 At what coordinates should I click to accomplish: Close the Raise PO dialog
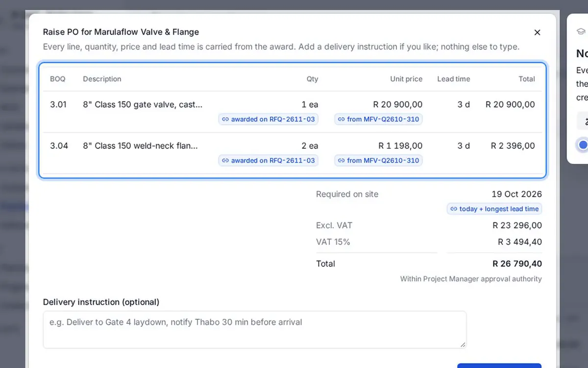(537, 32)
